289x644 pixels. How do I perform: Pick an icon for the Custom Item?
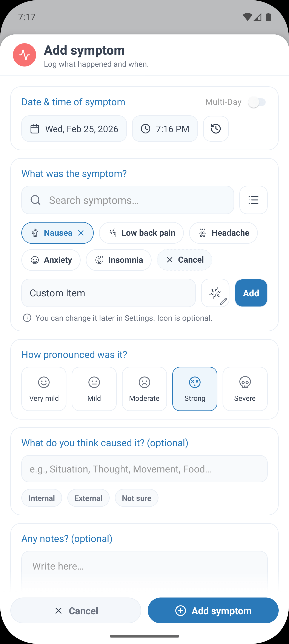[x=215, y=293]
